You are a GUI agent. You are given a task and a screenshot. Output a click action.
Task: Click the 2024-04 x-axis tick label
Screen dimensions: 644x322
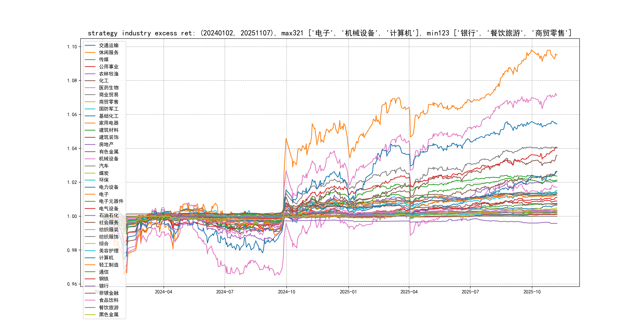tap(164, 292)
